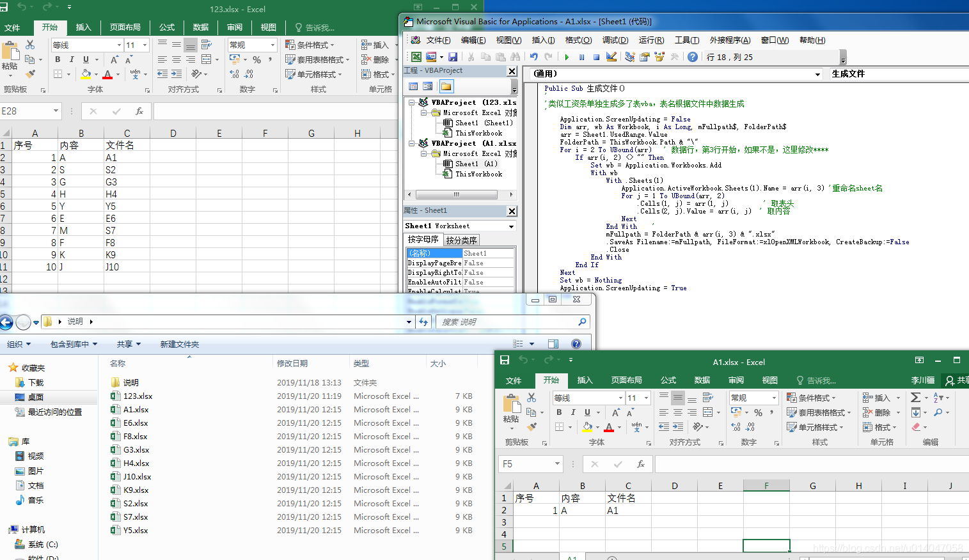The height and width of the screenshot is (560, 969).
Task: Toggle Design Mode in the VBA toolbar
Action: (611, 57)
